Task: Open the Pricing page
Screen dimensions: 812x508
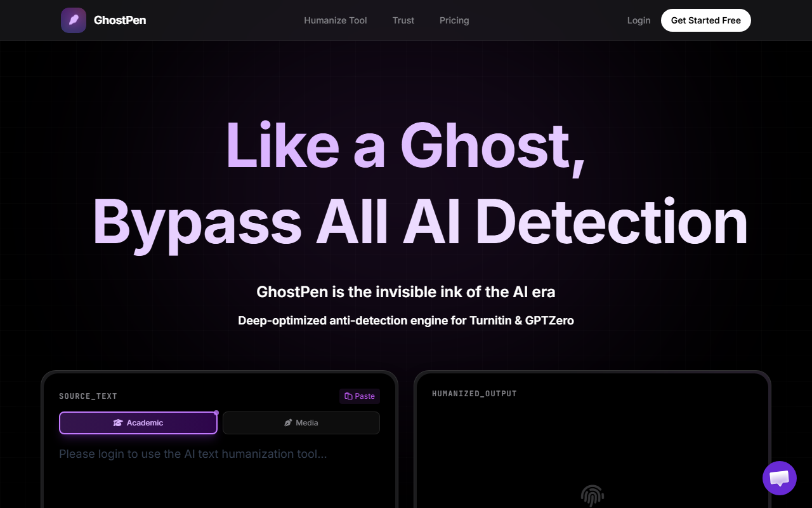Action: tap(454, 20)
